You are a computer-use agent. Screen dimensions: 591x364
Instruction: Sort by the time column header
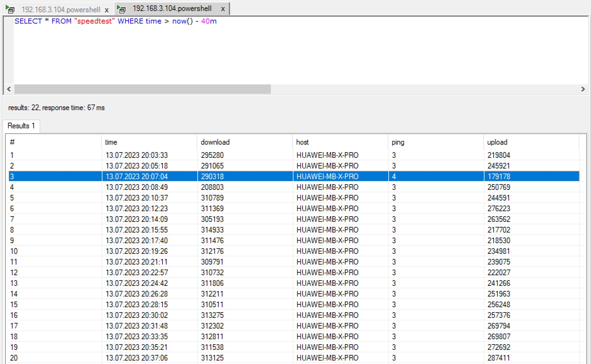(x=149, y=142)
